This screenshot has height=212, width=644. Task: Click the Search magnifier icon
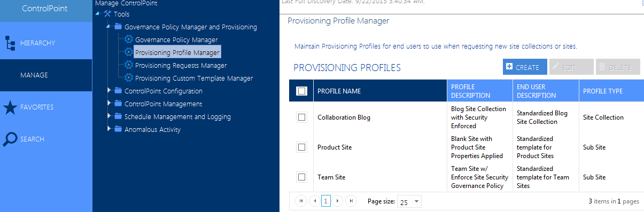10,139
